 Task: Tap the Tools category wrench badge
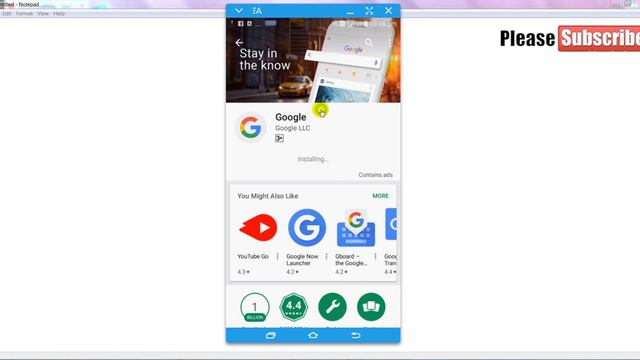point(332,307)
